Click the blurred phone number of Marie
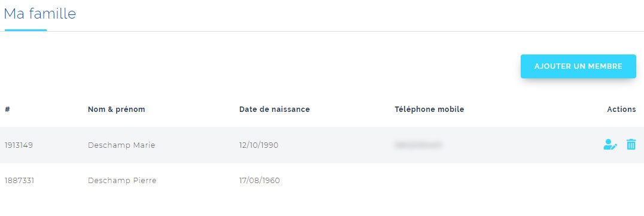This screenshot has height=216, width=644. tap(418, 145)
